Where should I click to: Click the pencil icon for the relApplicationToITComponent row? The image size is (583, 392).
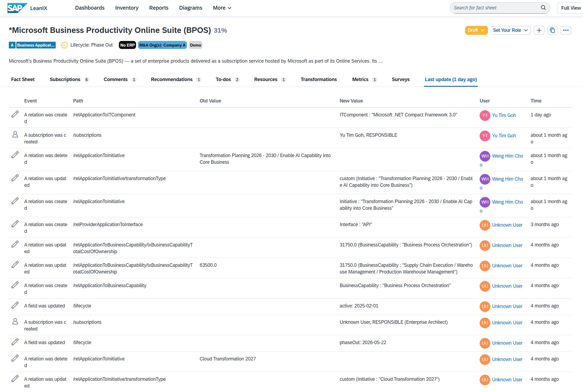[15, 114]
